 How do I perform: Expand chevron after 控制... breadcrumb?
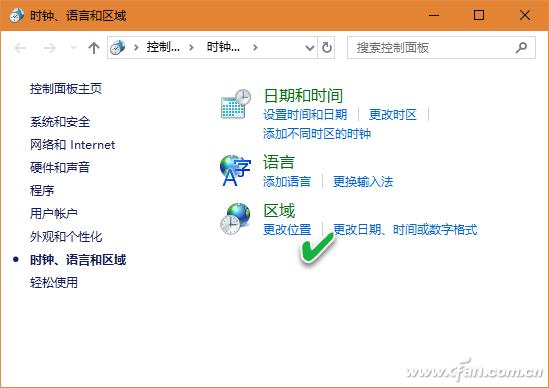(x=191, y=47)
